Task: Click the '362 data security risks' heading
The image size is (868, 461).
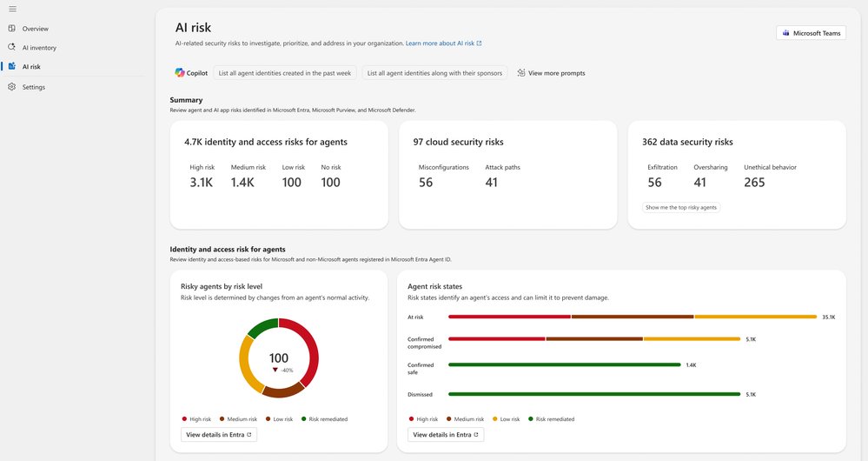Action: pos(687,142)
